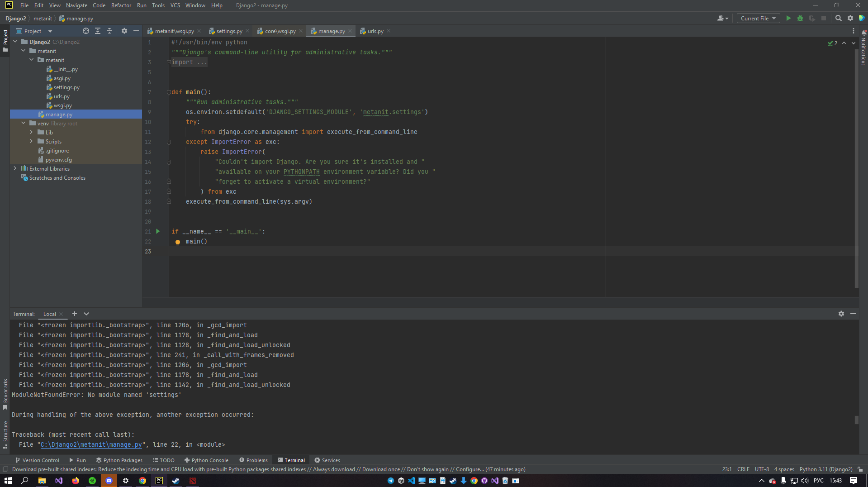The image size is (868, 487).
Task: Open the Project view dropdown
Action: pos(34,31)
